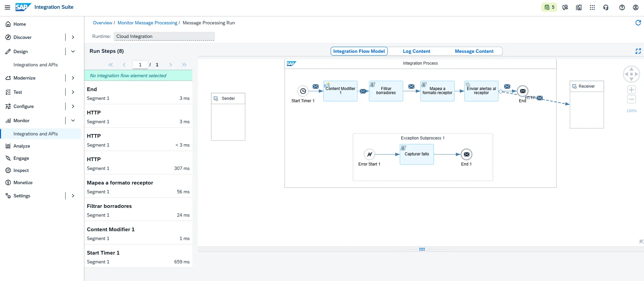Collapse the Monitor menu chevron
Image resolution: width=644 pixels, height=281 pixels.
pos(73,121)
